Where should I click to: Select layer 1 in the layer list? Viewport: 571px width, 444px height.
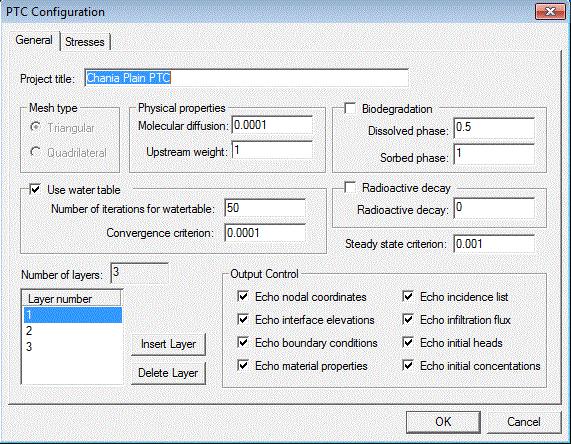[72, 315]
